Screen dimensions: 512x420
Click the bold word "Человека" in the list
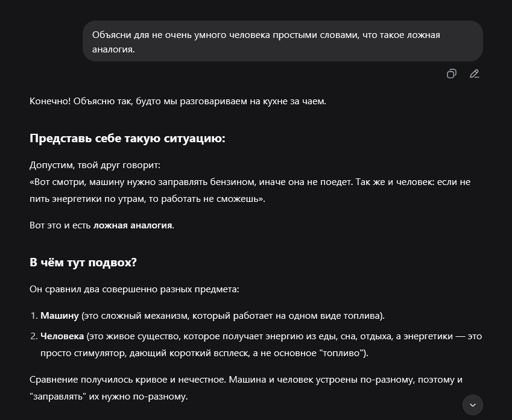pyautogui.click(x=62, y=336)
